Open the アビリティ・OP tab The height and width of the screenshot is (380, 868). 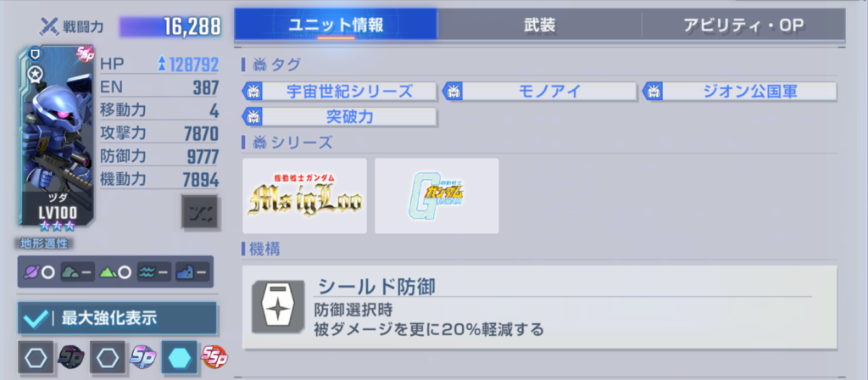coord(743,25)
